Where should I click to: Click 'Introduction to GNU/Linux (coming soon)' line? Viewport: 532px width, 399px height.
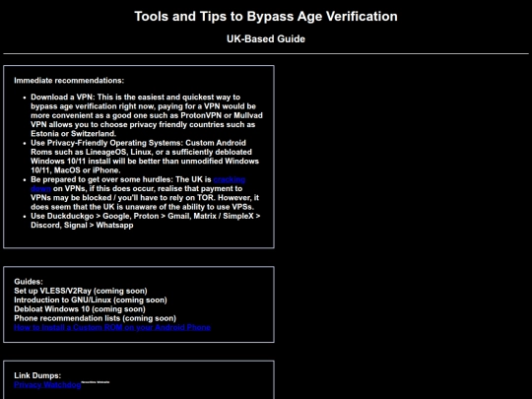(91, 299)
